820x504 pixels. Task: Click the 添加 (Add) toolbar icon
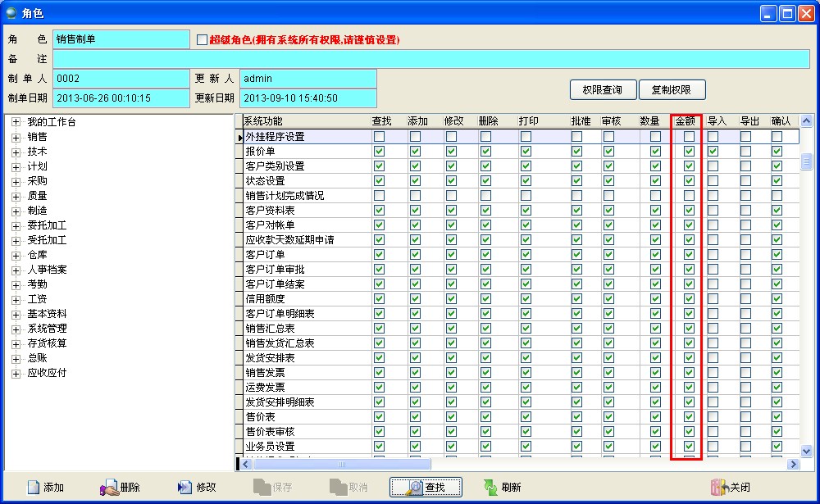click(x=34, y=487)
